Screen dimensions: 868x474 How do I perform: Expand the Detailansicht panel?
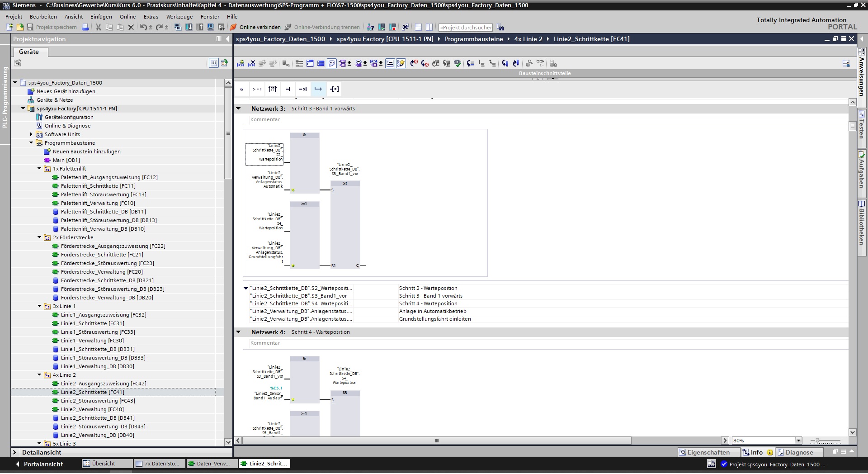point(14,452)
